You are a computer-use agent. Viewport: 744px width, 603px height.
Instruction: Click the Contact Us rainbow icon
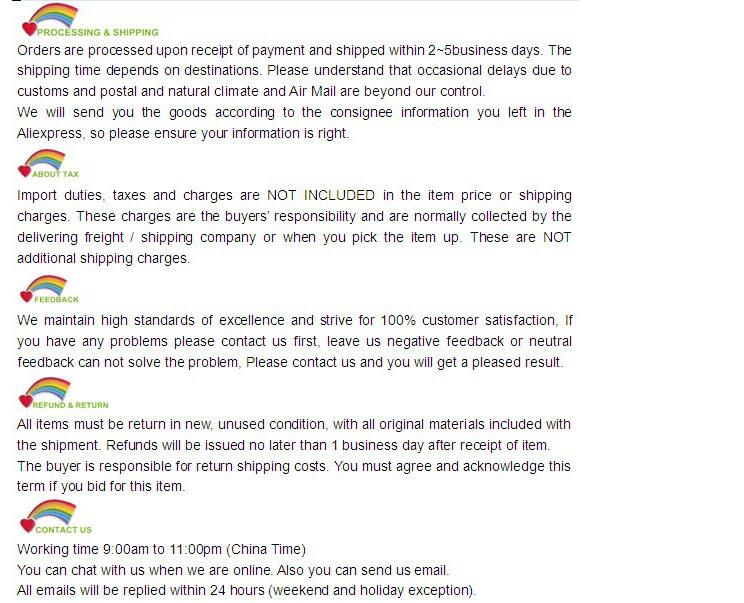[52, 511]
